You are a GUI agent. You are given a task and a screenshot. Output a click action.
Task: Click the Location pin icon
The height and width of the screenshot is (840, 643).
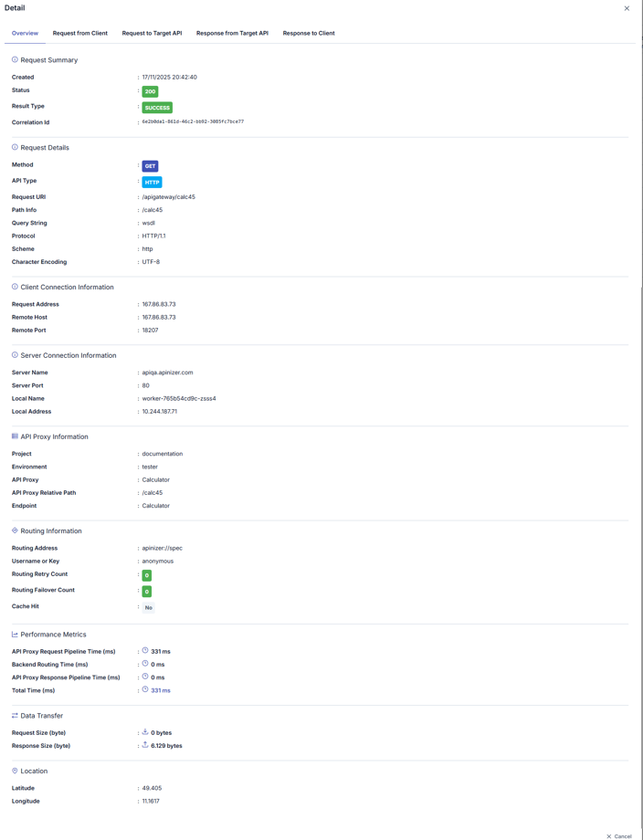tap(15, 771)
